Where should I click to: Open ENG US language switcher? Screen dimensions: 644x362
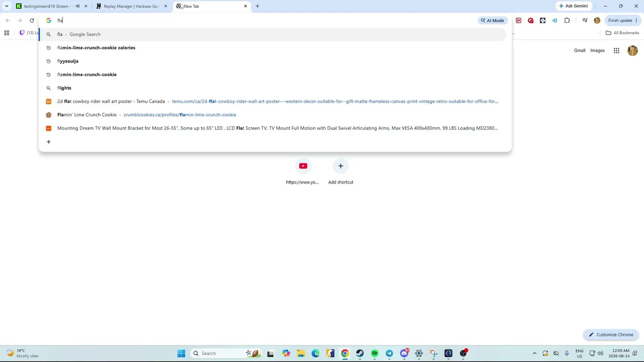[x=580, y=353]
